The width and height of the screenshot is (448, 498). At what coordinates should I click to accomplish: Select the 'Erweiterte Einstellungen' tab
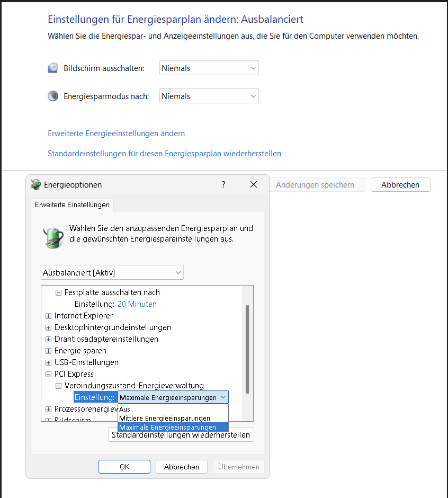tap(72, 205)
